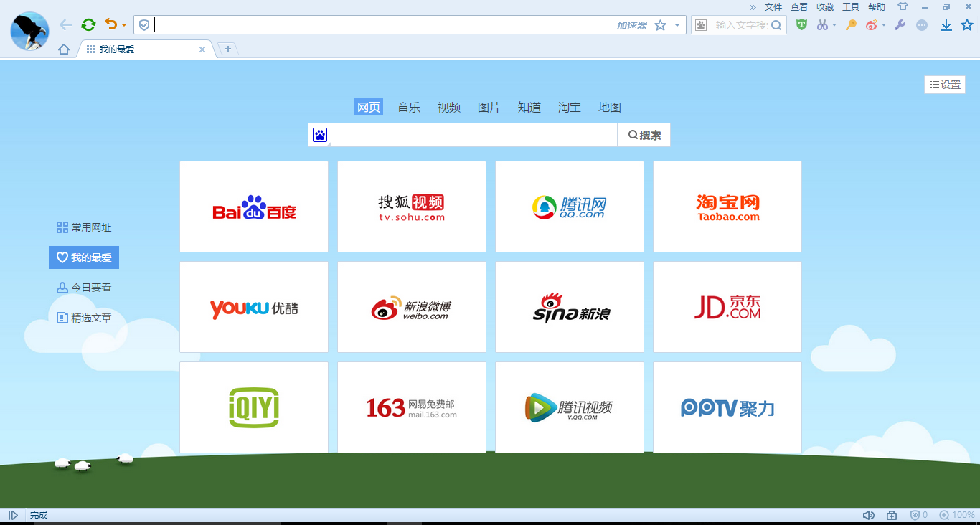
Task: Focus the toolbar search text field
Action: coord(740,25)
